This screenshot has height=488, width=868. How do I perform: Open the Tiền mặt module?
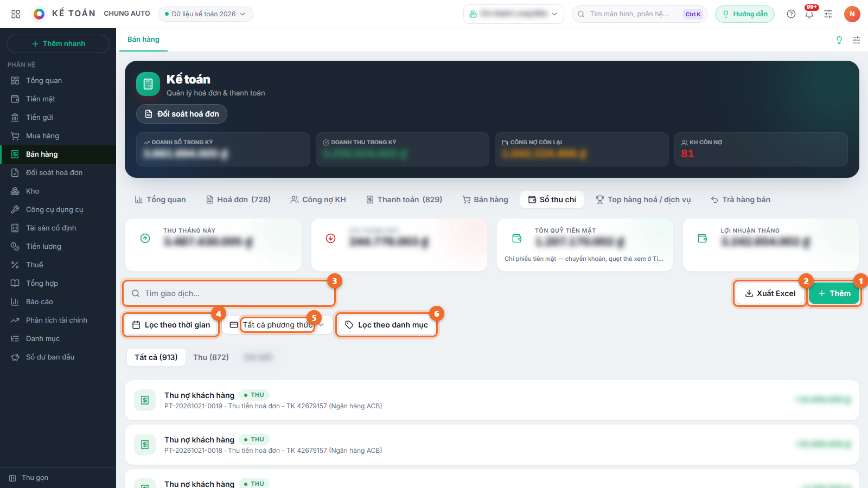58,99
